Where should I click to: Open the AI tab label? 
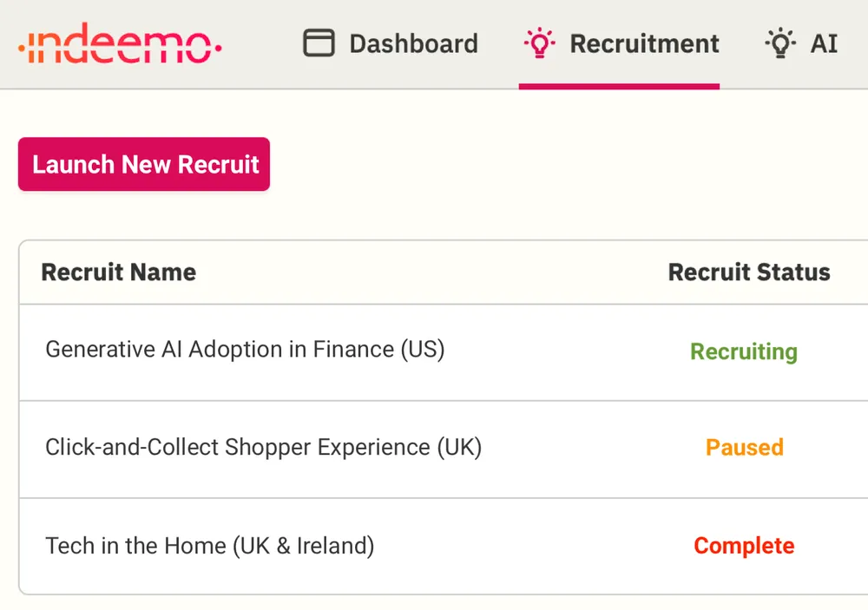pos(824,43)
